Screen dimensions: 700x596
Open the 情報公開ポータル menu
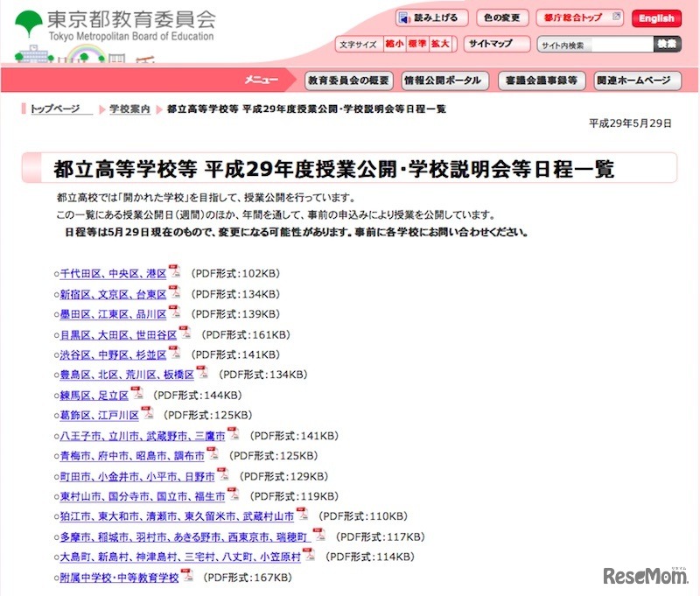click(444, 81)
